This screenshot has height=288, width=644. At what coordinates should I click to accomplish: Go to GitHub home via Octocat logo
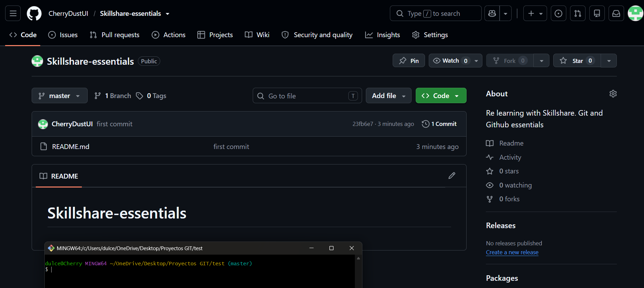coord(34,13)
